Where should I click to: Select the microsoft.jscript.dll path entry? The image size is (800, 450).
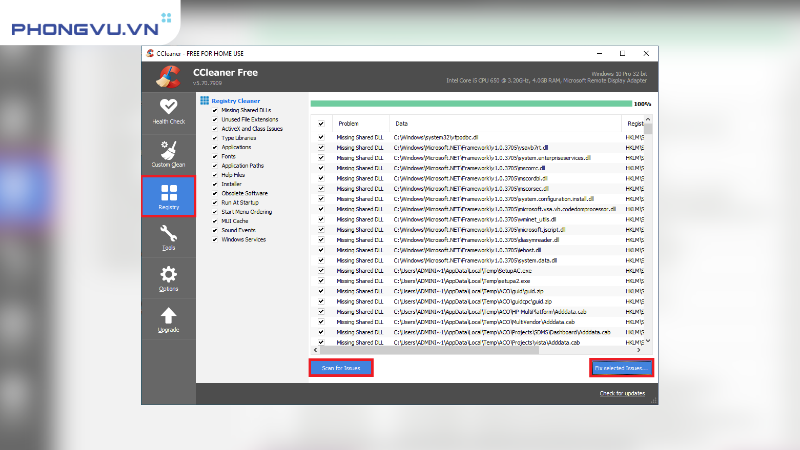point(479,230)
